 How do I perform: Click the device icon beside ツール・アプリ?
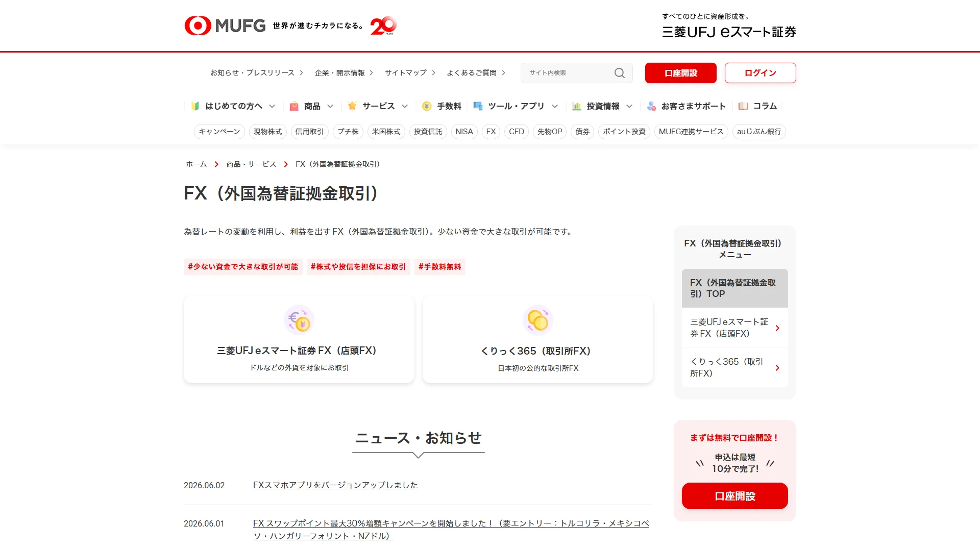pyautogui.click(x=478, y=106)
